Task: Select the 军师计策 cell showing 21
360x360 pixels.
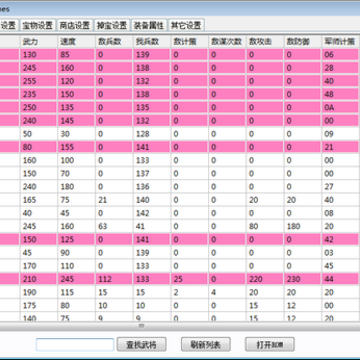Action: coord(341,147)
